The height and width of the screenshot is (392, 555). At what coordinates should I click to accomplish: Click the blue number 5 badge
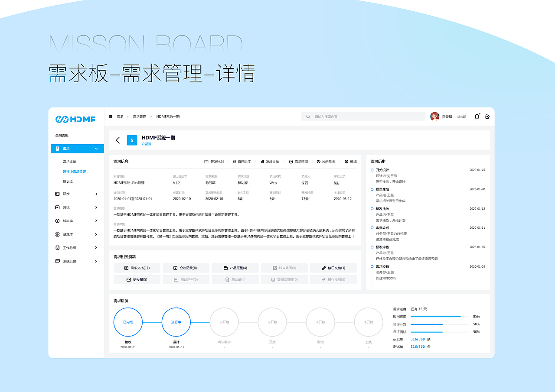click(x=132, y=140)
